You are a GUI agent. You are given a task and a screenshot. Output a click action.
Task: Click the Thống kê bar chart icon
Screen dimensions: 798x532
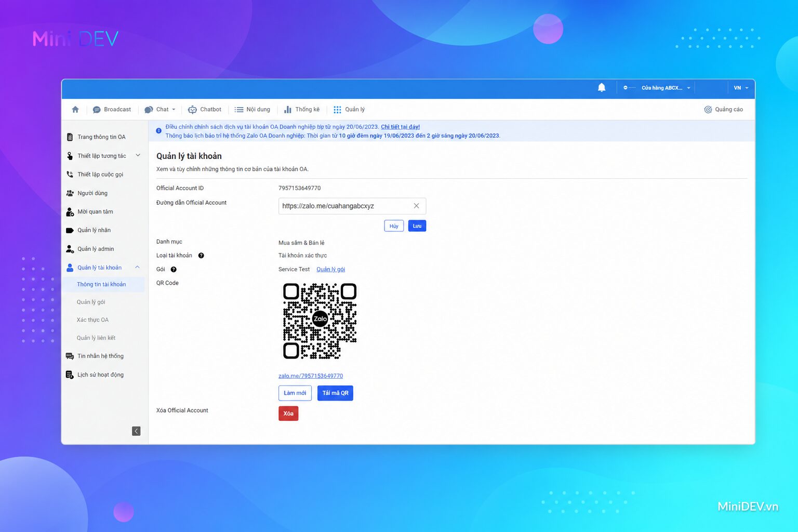pos(288,110)
